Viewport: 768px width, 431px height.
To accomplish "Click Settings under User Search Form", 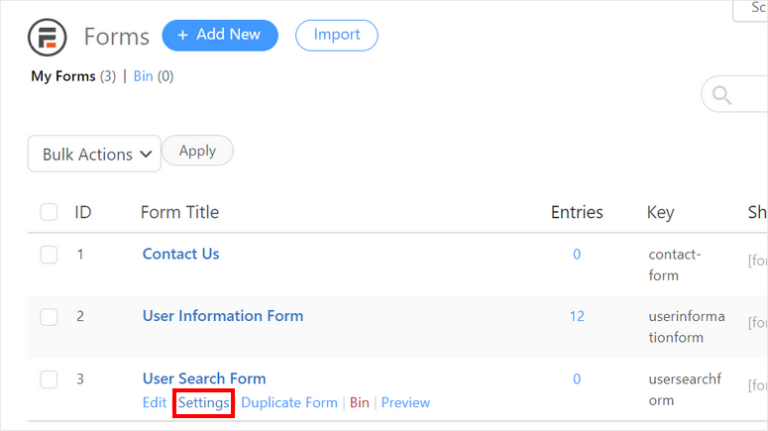I will tap(204, 403).
